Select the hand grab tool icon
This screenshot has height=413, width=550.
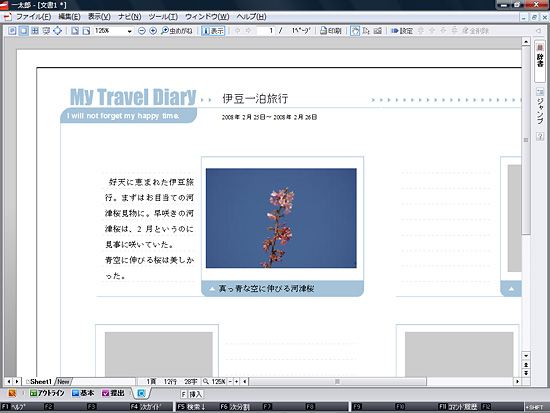(x=355, y=31)
